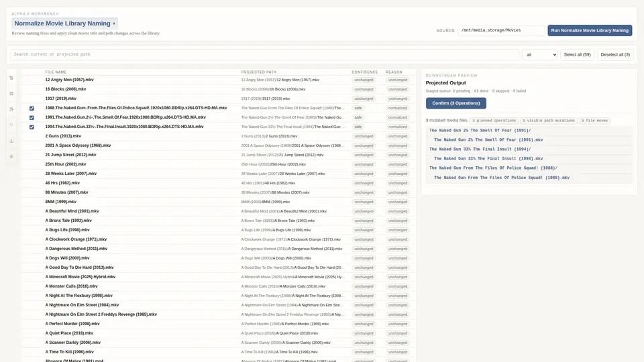This screenshot has width=644, height=362.
Task: Select the 25th Hour (2002).mkv file name
Action: (66, 164)
